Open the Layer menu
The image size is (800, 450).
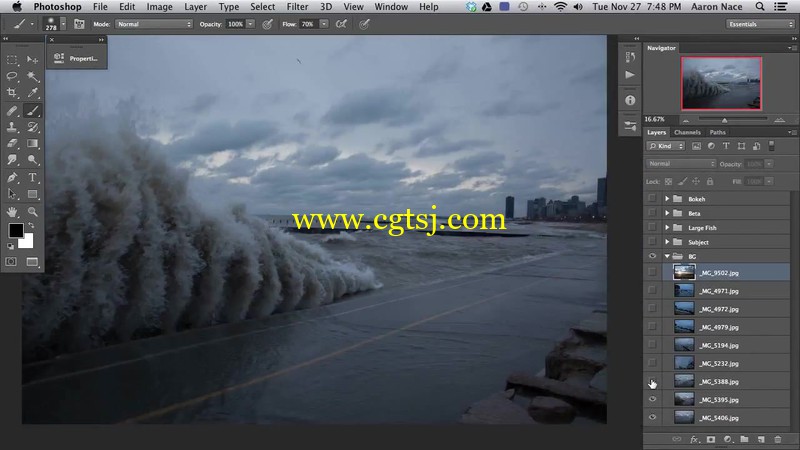(195, 7)
